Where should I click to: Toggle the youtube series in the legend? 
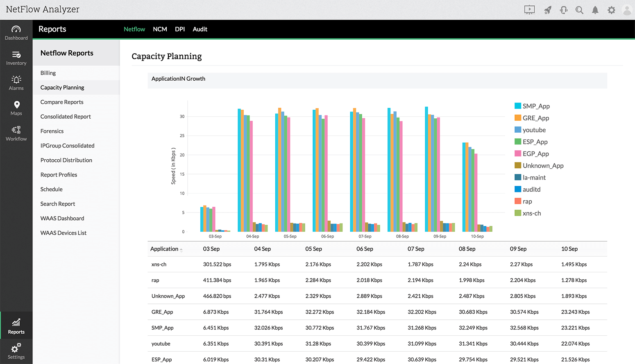click(x=534, y=130)
